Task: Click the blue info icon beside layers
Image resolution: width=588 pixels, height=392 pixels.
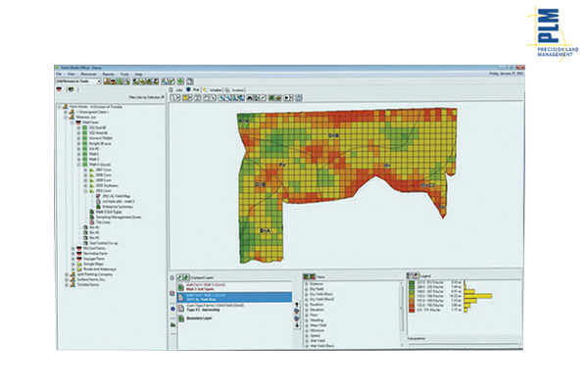Action: [172, 309]
